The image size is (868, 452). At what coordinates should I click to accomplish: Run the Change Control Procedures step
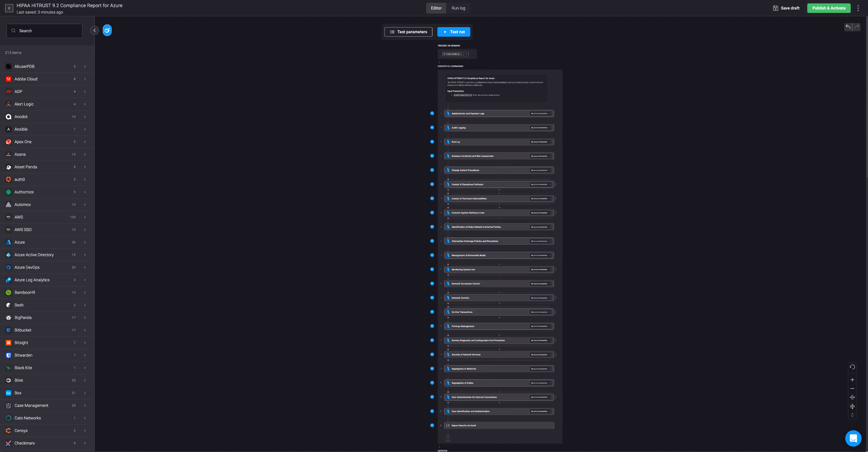432,170
